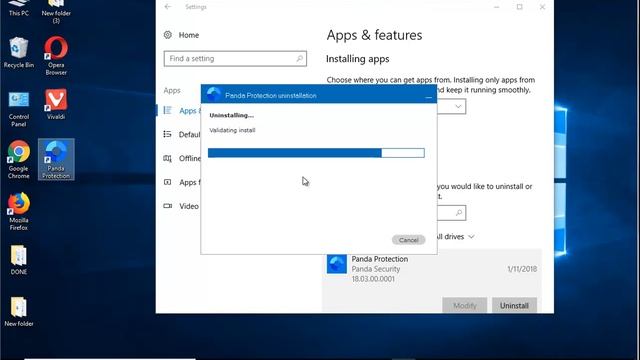Viewport: 640px width, 360px height.
Task: Click the Offline maps sidebar icon
Action: [167, 158]
